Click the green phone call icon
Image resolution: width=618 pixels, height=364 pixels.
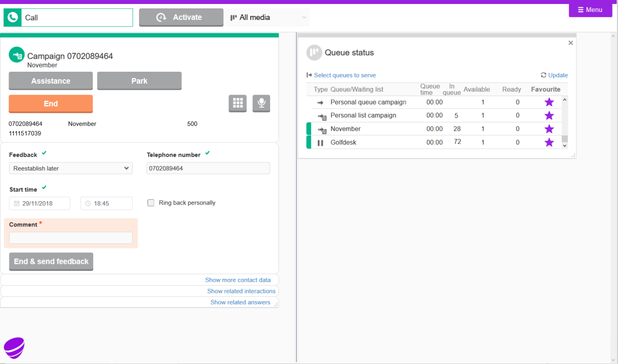[12, 17]
